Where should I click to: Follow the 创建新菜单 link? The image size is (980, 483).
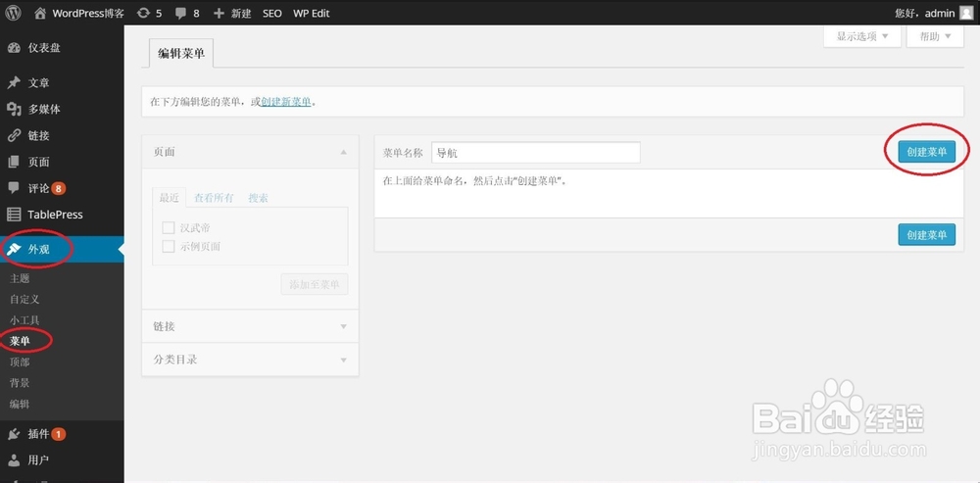tap(286, 102)
